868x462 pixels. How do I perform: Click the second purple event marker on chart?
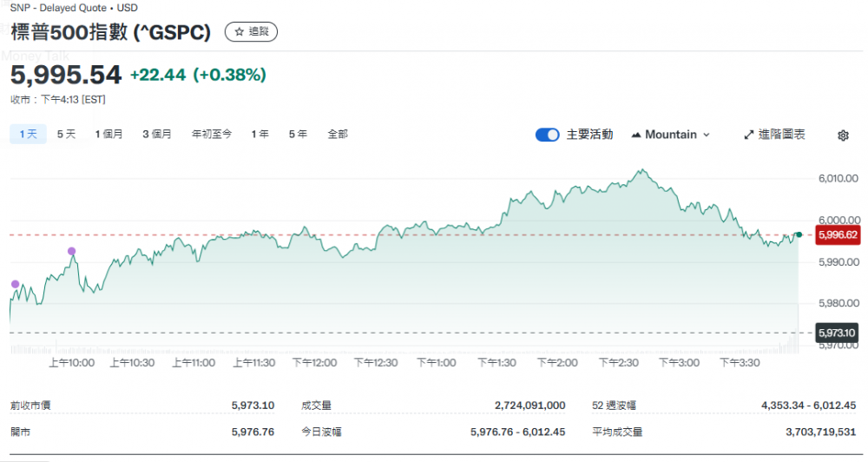pos(71,251)
